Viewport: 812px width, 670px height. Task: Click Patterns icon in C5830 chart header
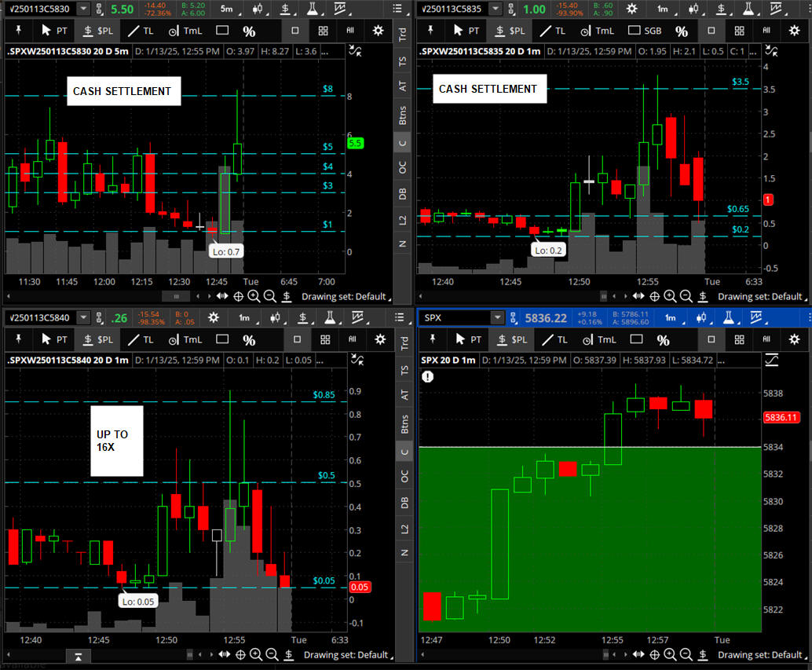(340, 9)
